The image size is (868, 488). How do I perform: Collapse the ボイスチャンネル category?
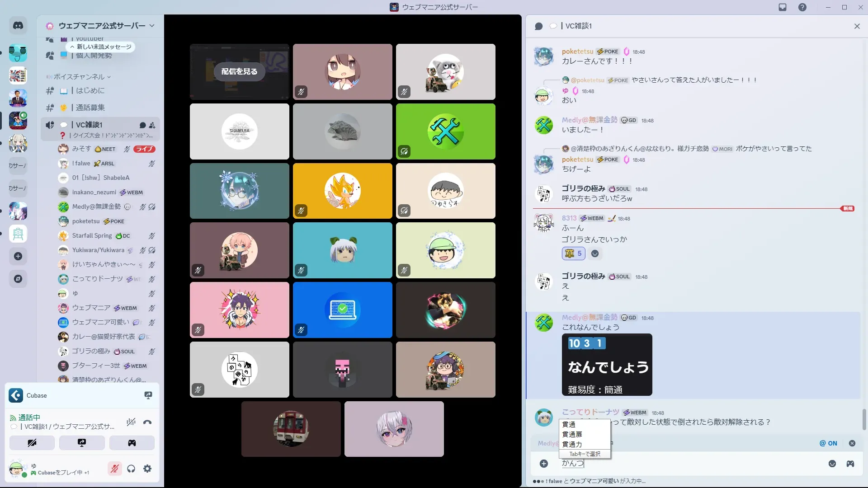pyautogui.click(x=79, y=77)
